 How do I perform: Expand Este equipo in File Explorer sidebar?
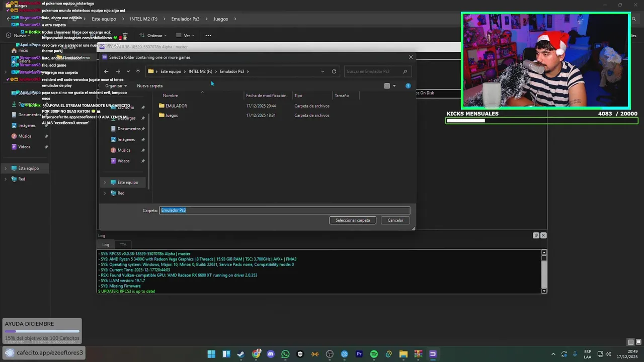pos(6,168)
